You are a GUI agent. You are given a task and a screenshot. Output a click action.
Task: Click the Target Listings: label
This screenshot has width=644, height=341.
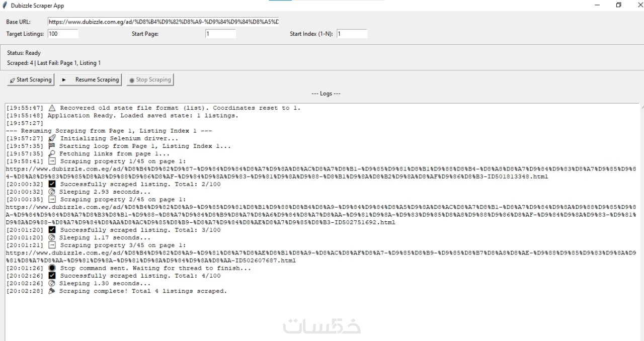coord(25,34)
